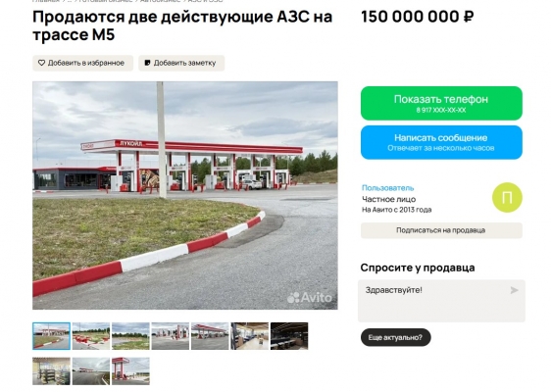The height and width of the screenshot is (392, 551).
Task: Select the second gallery thumbnail
Action: pos(91,336)
